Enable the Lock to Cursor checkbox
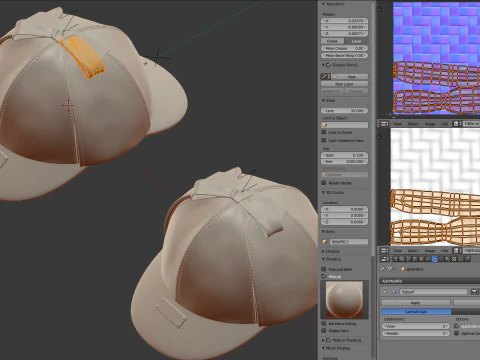This screenshot has height=360, width=480. (x=324, y=132)
